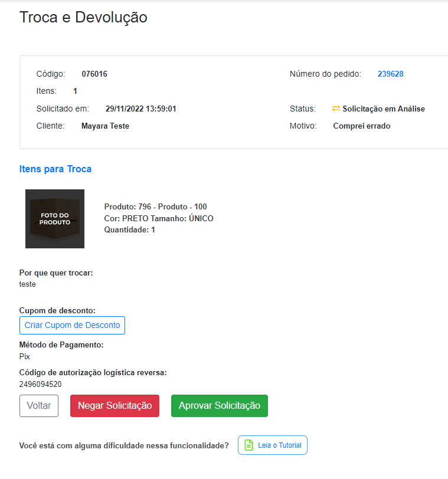Deny request via Negar Solicitação

coord(115,406)
